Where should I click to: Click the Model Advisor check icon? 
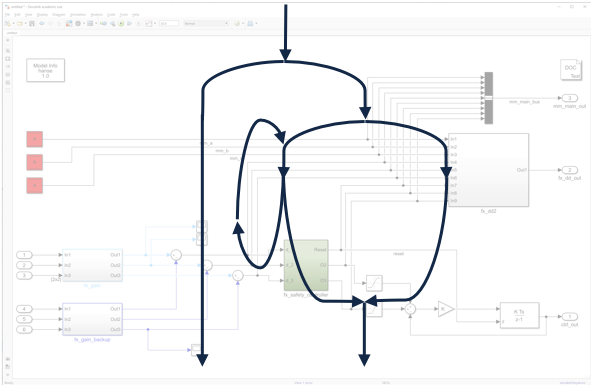click(x=237, y=23)
